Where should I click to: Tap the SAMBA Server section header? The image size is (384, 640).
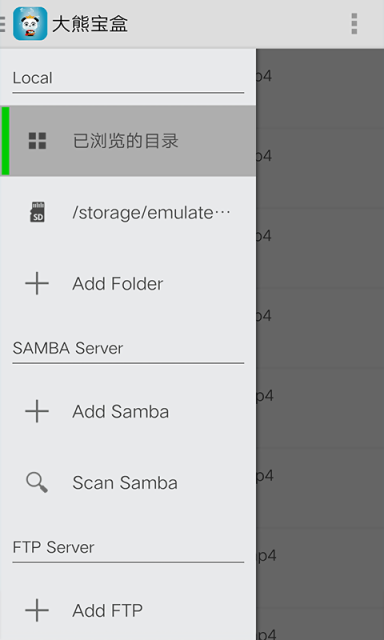point(68,348)
